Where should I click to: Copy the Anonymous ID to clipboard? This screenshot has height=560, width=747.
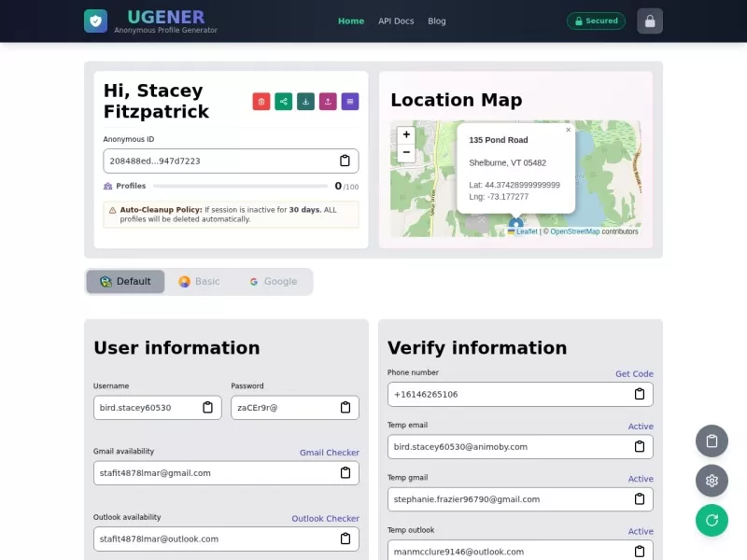(x=345, y=161)
